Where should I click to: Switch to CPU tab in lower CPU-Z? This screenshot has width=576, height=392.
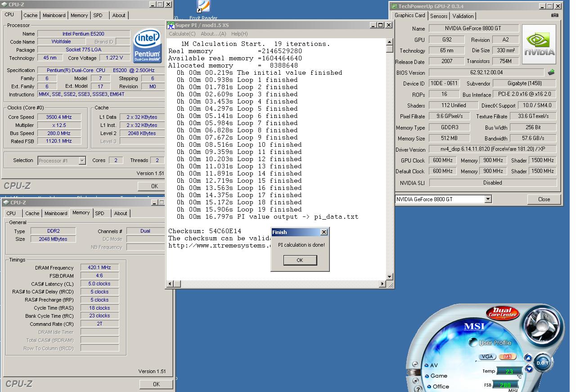pyautogui.click(x=11, y=213)
